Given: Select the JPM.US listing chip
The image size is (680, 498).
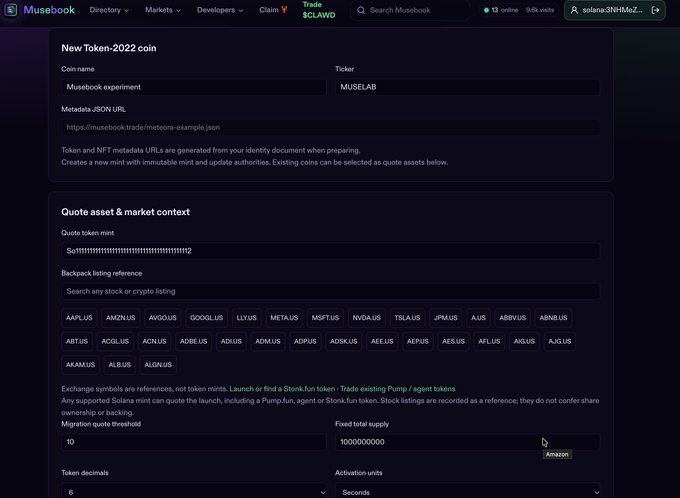Looking at the screenshot, I should [x=446, y=318].
